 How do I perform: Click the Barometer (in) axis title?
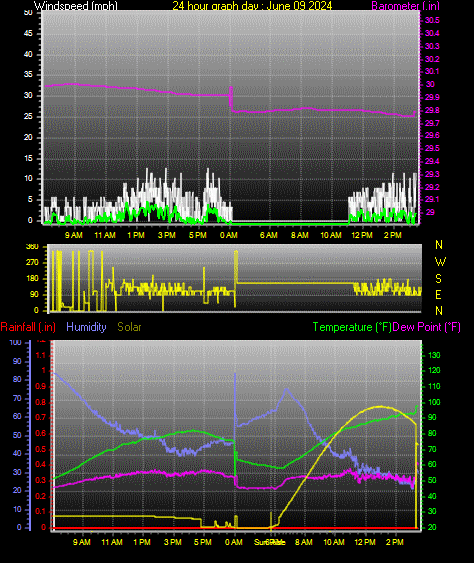click(x=405, y=6)
